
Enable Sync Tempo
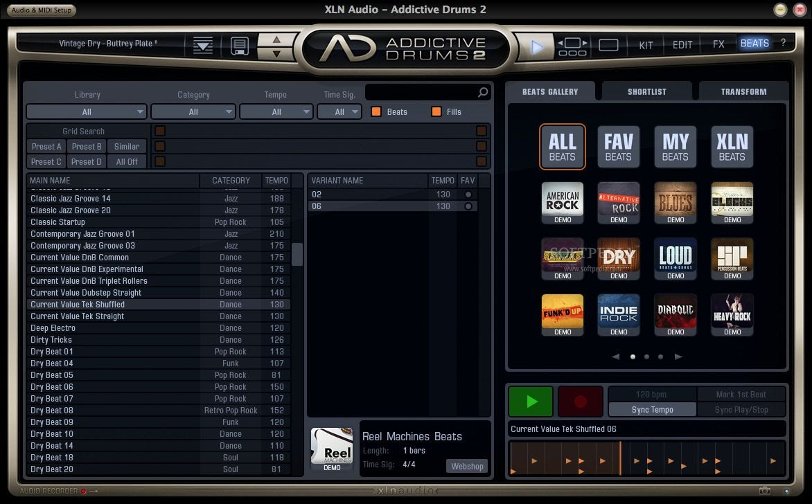tap(651, 409)
